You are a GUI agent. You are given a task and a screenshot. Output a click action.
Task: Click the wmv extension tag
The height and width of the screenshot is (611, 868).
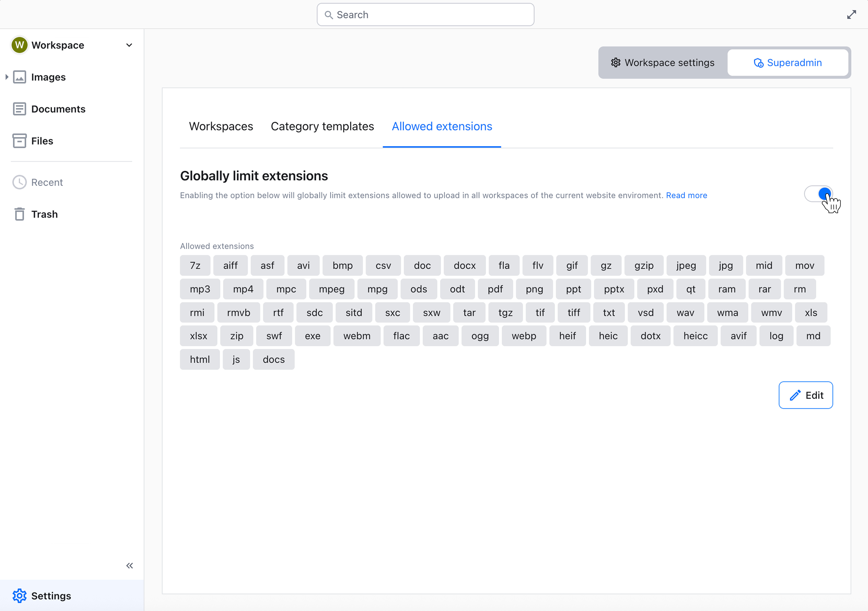[x=771, y=312]
